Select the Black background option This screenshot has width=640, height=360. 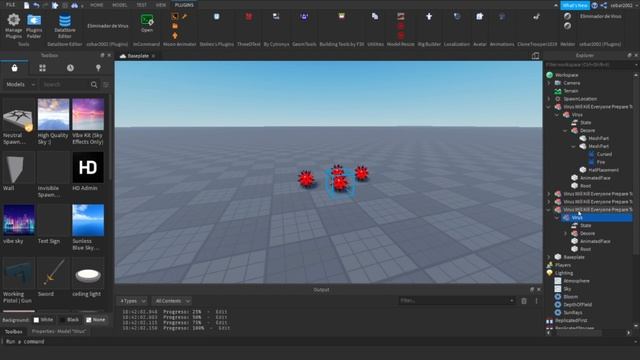coord(69,320)
